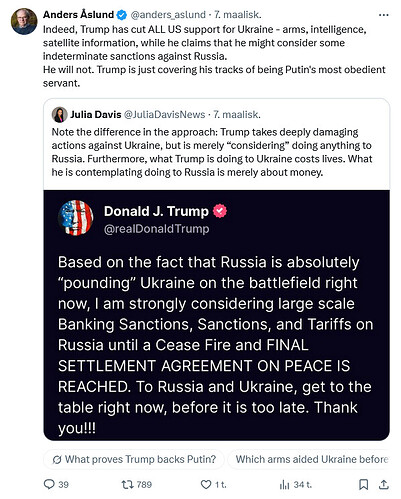Like the tweet with heart icon
Screen dimensions: 401x499
click(206, 484)
